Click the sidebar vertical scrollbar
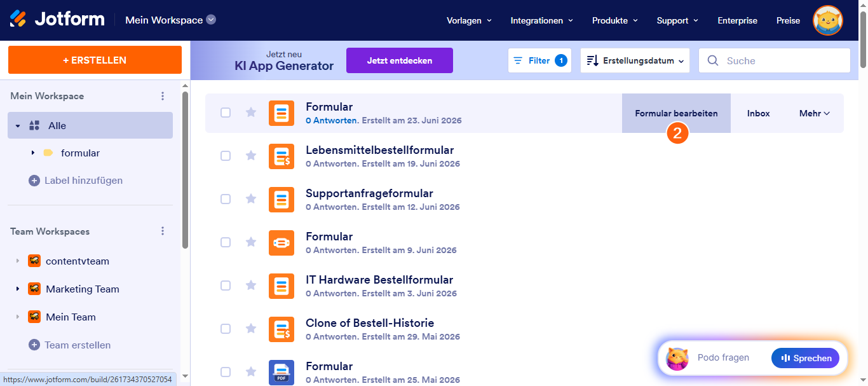868x386 pixels. pyautogui.click(x=185, y=169)
